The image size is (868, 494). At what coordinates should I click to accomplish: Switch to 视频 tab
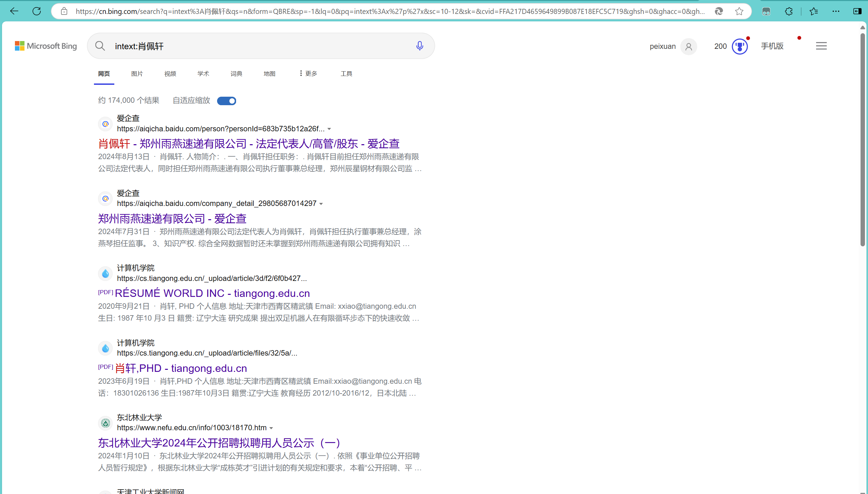170,74
